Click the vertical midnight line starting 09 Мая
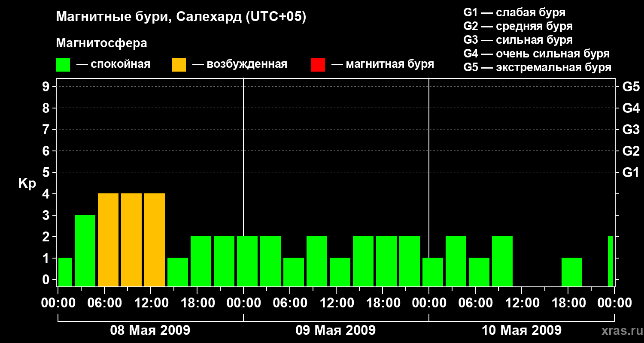Screen dimensions: 644x343 click(x=243, y=156)
